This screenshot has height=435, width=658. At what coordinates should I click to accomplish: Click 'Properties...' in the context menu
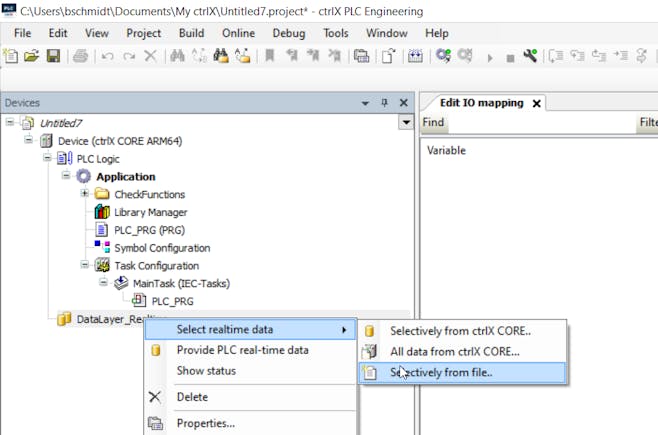click(x=205, y=423)
